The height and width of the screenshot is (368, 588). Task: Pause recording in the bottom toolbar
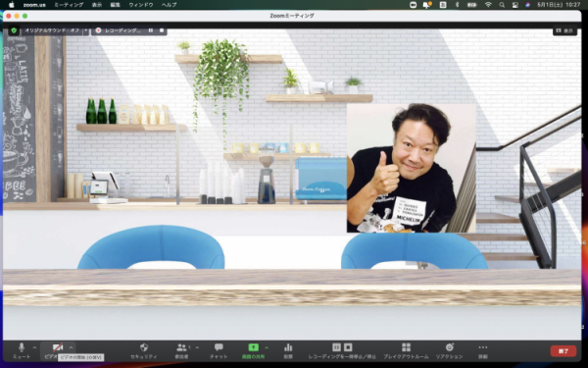pos(336,347)
